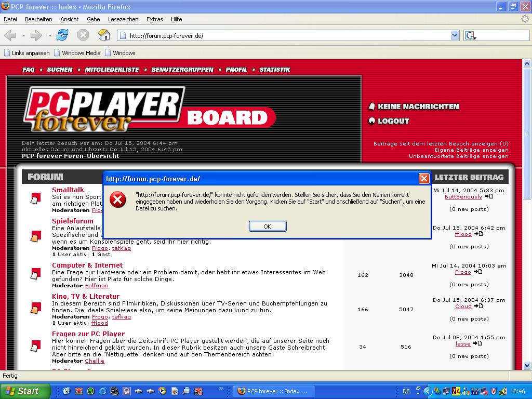The image size is (532, 399).
Task: Click latest-post arrow icon beside Cloud
Action: (x=478, y=306)
